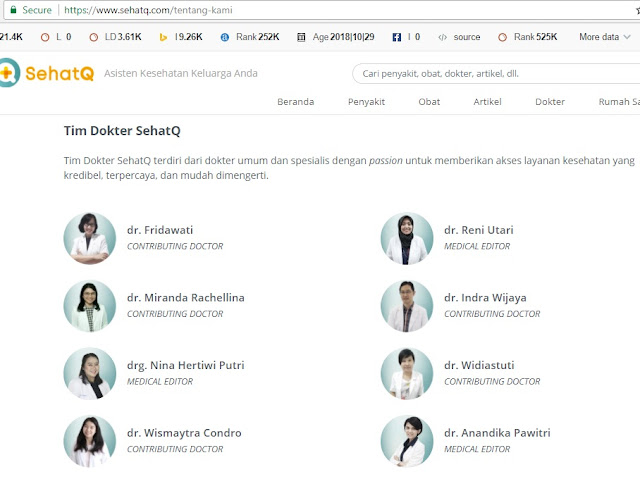Expand the More data dropdown

tap(605, 37)
